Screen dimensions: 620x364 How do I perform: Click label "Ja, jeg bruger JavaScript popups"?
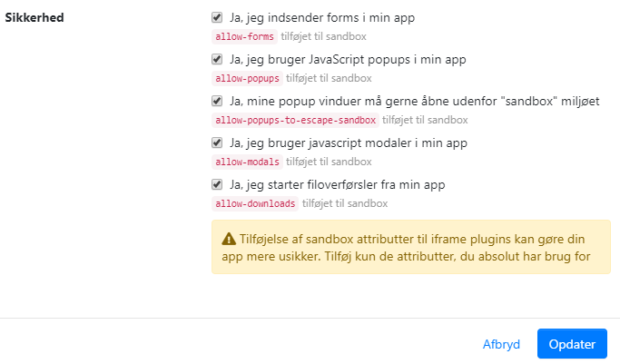(348, 59)
